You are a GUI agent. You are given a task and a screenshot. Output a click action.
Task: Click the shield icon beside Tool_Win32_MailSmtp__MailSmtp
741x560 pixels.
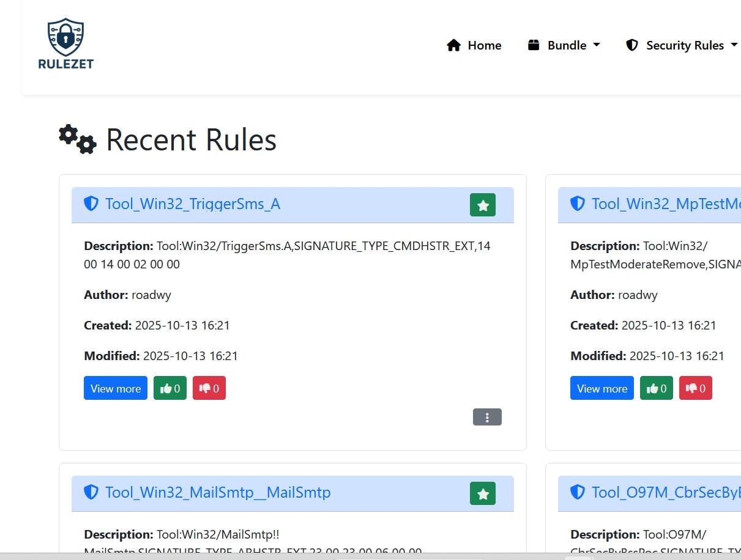(91, 493)
